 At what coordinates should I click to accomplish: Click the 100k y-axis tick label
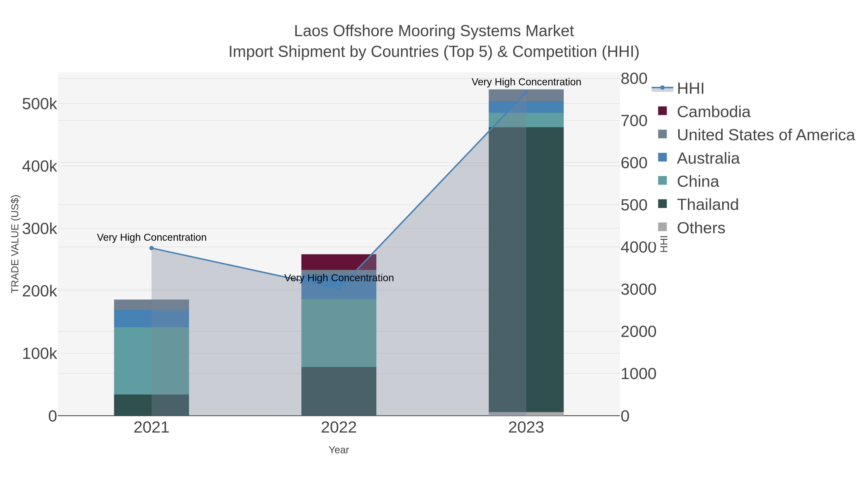(40, 354)
